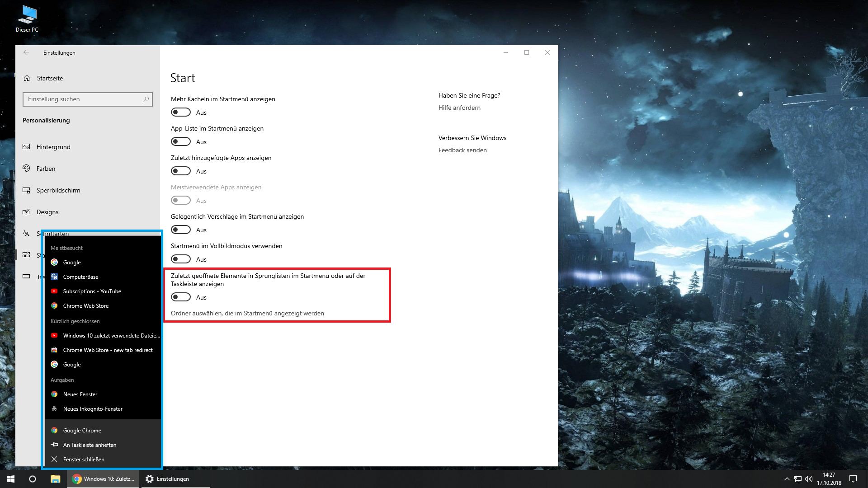Viewport: 868px width, 488px height.
Task: Open File Explorer from taskbar
Action: coord(55,479)
